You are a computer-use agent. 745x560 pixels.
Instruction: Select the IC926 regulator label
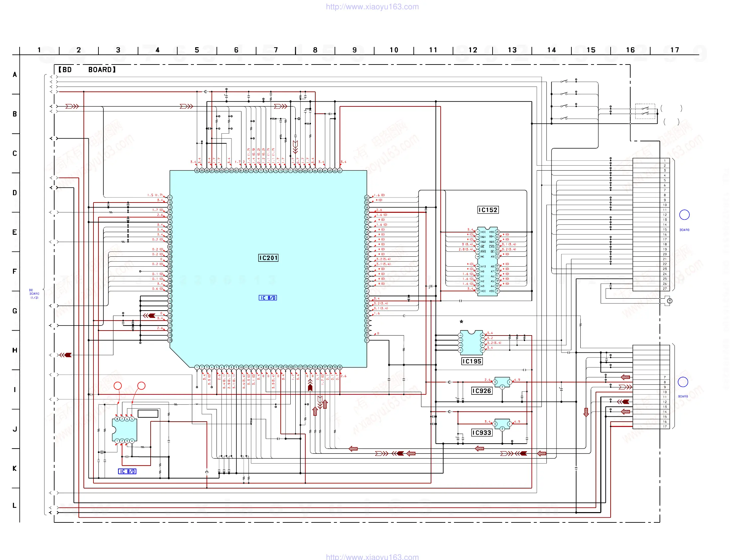click(x=481, y=391)
